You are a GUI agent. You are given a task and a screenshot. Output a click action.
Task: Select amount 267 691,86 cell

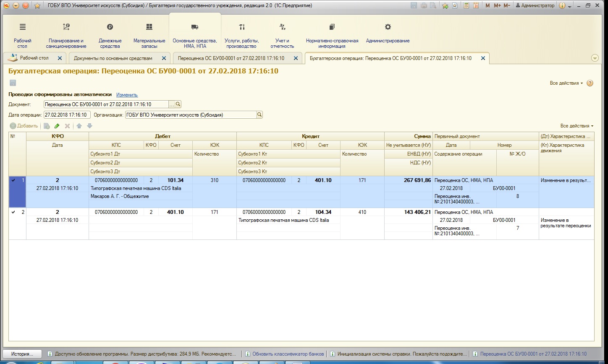[x=409, y=180]
